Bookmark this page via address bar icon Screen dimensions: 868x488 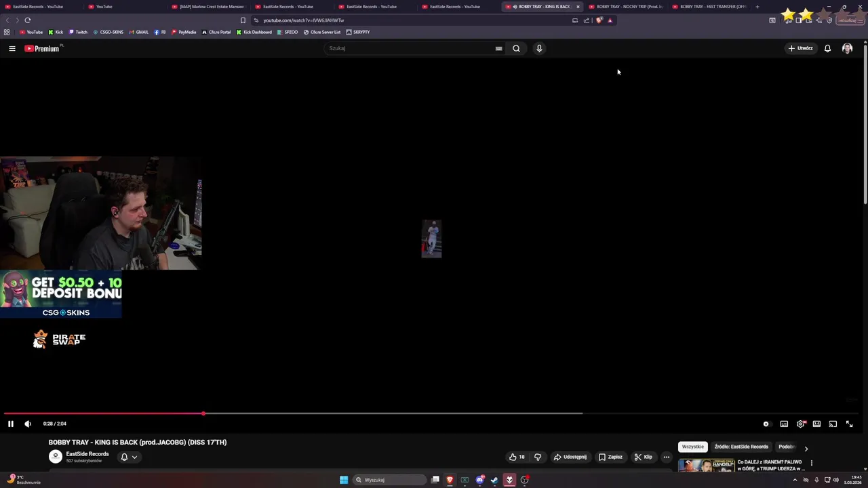click(243, 20)
